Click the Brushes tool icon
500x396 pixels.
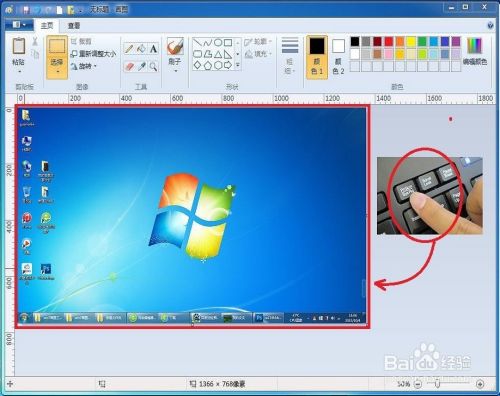click(175, 46)
